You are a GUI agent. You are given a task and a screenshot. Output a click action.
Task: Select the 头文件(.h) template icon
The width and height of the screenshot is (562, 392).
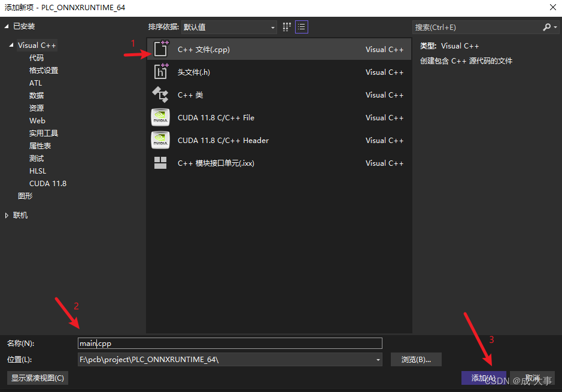[x=160, y=72]
